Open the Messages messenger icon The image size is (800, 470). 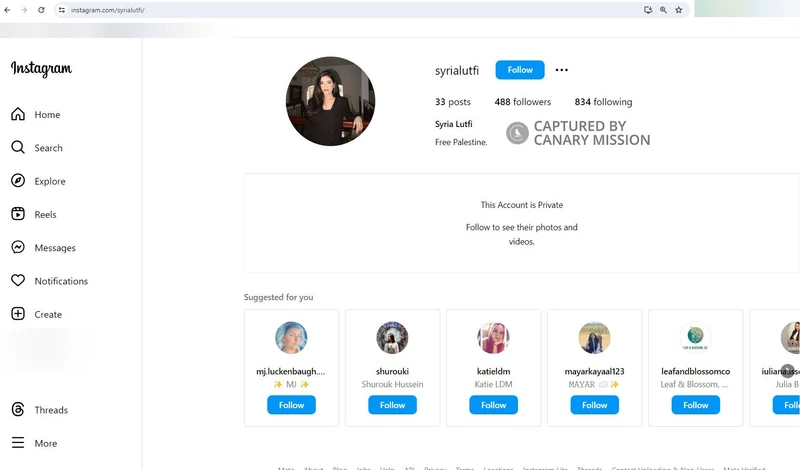coord(18,248)
